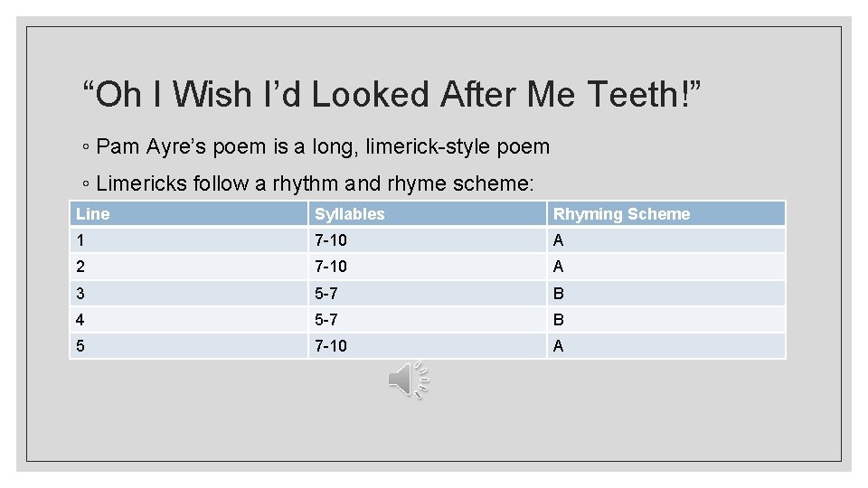Click the Rhyming Scheme cell for line 2
Image resolution: width=868 pixels, height=488 pixels.
[x=665, y=267]
